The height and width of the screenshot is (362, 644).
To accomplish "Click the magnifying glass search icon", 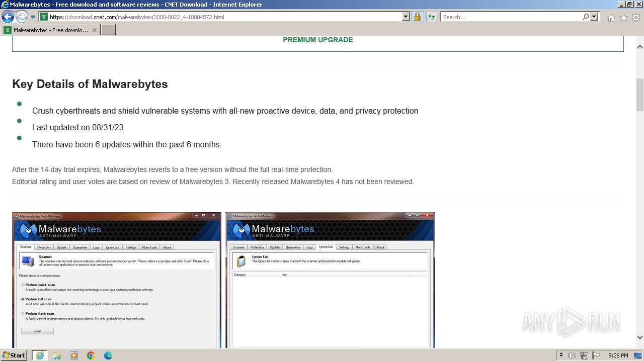I will pyautogui.click(x=586, y=17).
